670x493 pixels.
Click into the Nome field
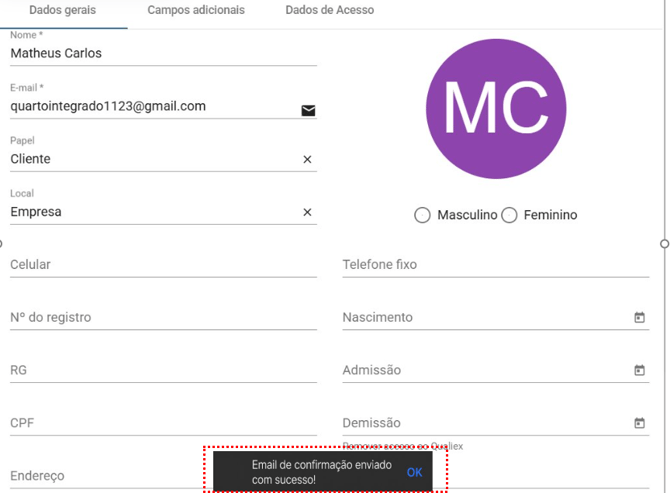click(x=160, y=54)
